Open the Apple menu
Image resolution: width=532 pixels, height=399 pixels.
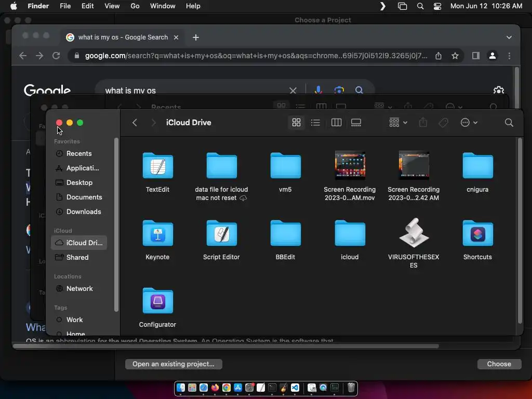coord(14,6)
